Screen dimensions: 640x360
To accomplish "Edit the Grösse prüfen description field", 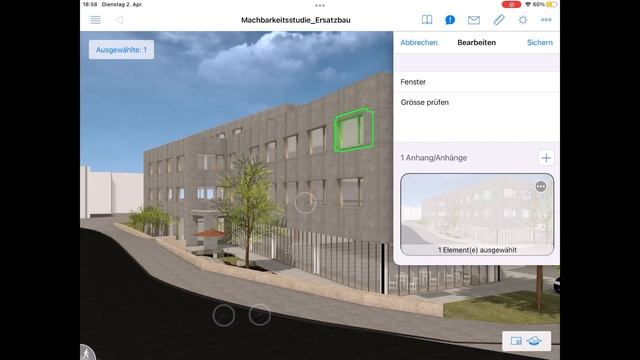I will click(476, 117).
